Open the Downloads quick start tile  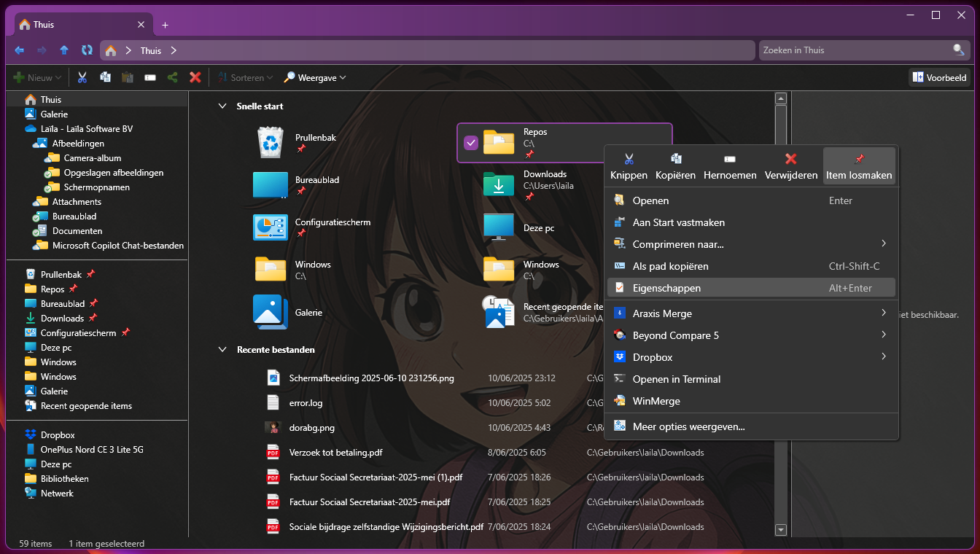pyautogui.click(x=529, y=185)
